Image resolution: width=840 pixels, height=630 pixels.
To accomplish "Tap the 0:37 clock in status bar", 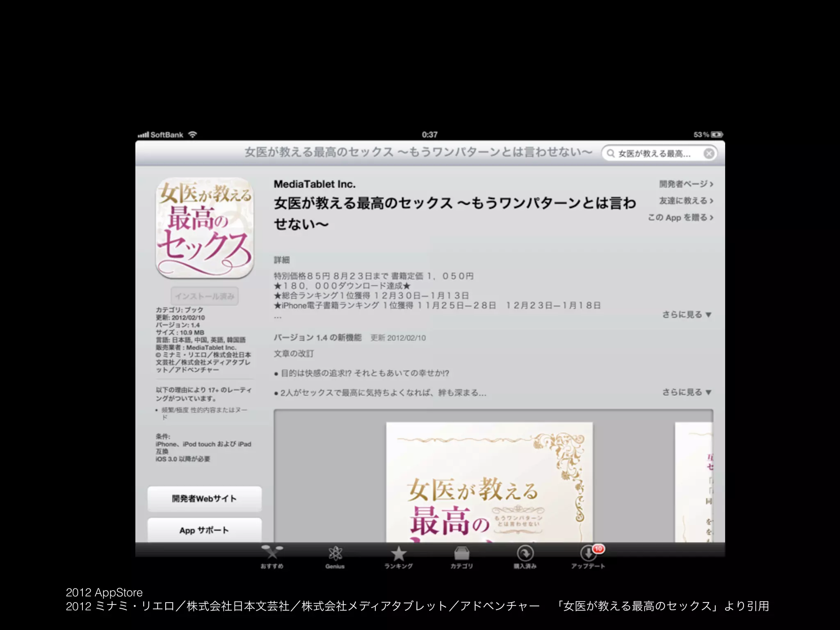I will point(429,135).
